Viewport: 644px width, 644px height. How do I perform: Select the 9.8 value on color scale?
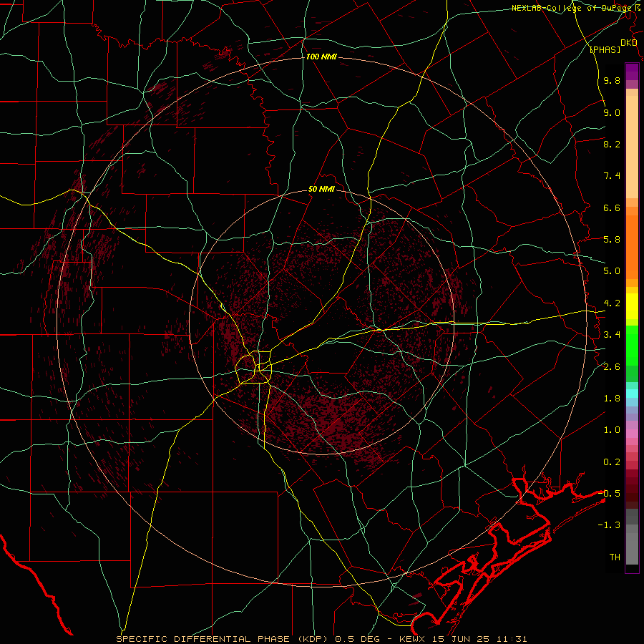coord(612,80)
